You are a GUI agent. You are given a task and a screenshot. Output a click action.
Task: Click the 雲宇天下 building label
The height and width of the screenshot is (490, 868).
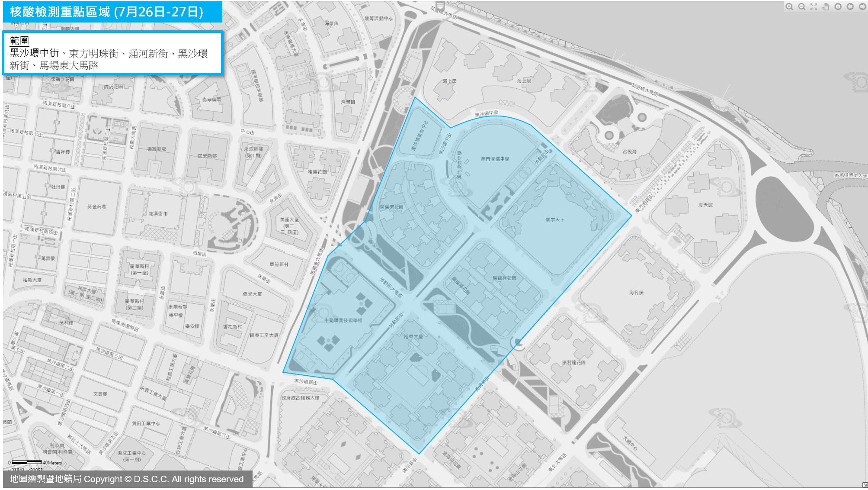pyautogui.click(x=554, y=220)
